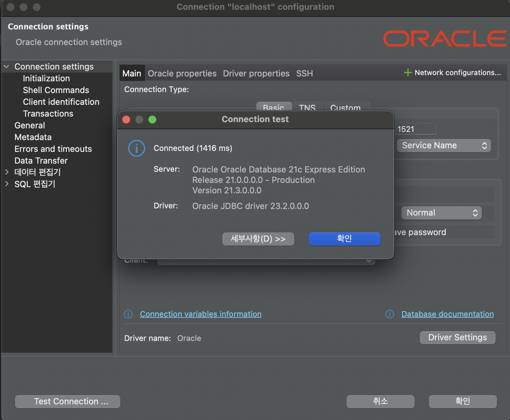The width and height of the screenshot is (510, 420).
Task: Click the Release 21.0.0.0.0 - Production text
Action: [x=253, y=180]
